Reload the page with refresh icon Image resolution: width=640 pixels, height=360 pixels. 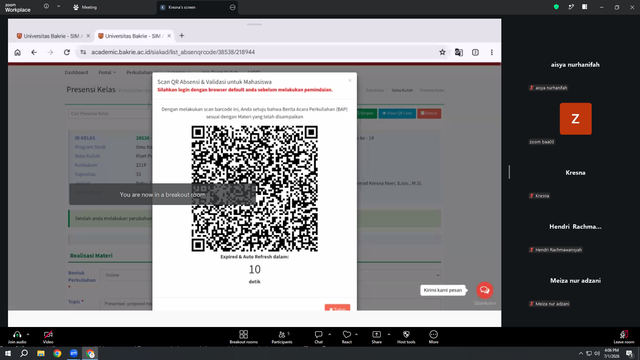(x=67, y=52)
